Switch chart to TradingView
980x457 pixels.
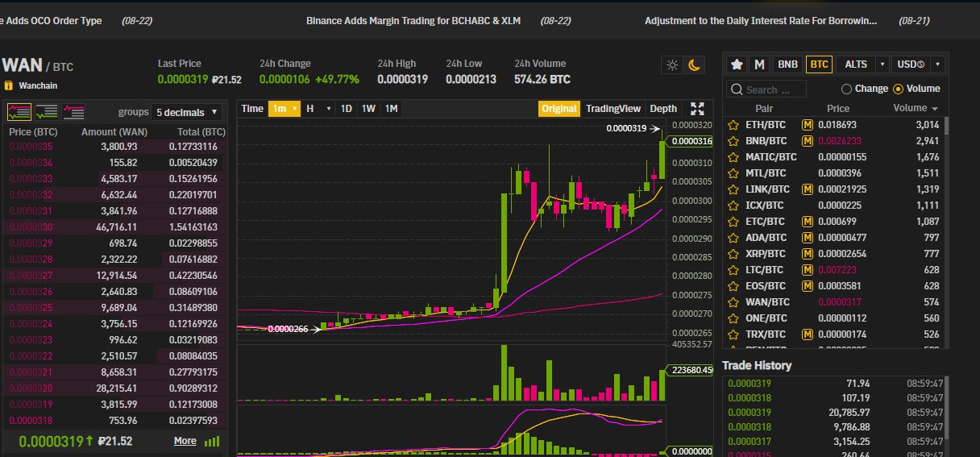tap(612, 109)
